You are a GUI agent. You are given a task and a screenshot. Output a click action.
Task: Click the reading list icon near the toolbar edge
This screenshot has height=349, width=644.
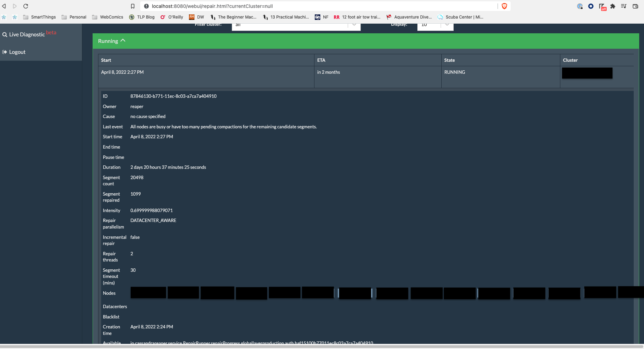point(624,6)
